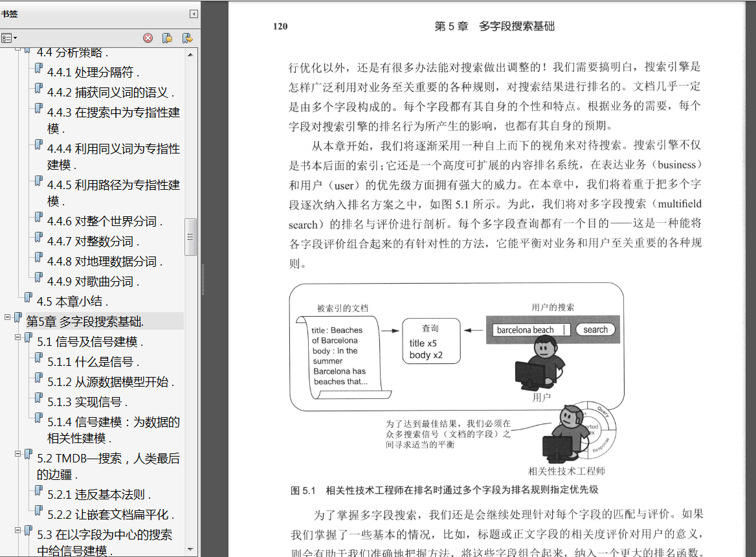
Task: Click the new bookmark icon
Action: (167, 38)
